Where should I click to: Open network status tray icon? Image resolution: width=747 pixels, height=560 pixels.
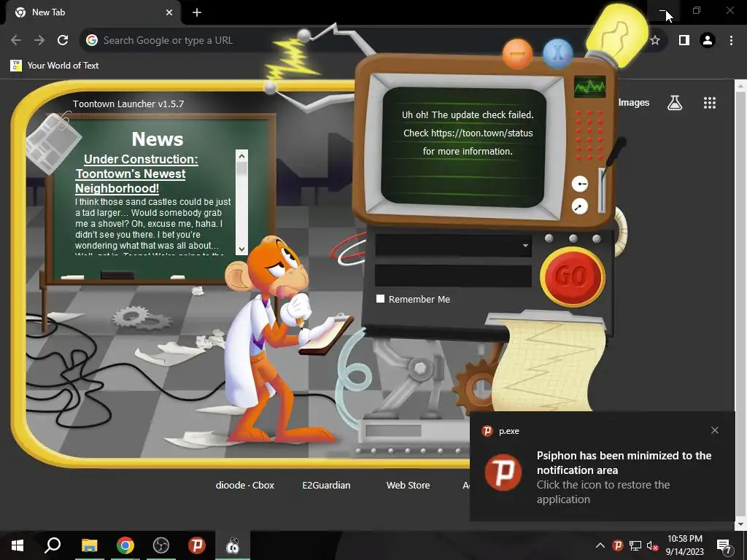coord(635,545)
